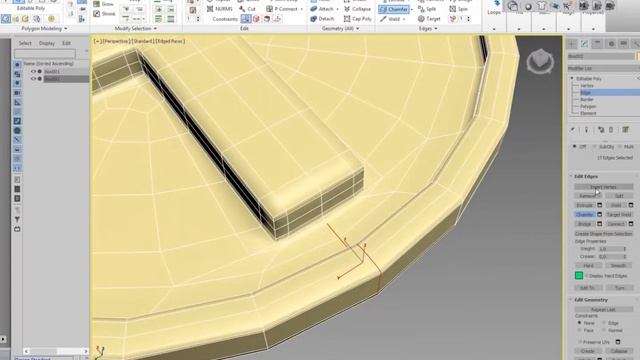Click the Hard edge button
Screen dimensions: 640x360
pyautogui.click(x=588, y=266)
